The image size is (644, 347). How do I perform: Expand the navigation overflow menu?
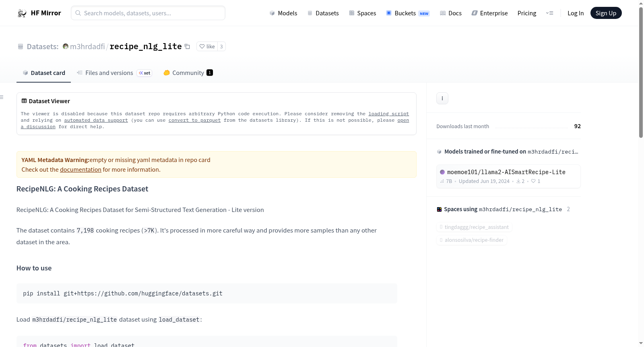549,13
